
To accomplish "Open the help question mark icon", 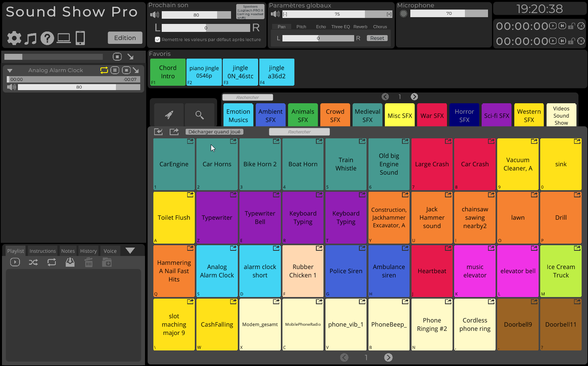I will click(47, 38).
